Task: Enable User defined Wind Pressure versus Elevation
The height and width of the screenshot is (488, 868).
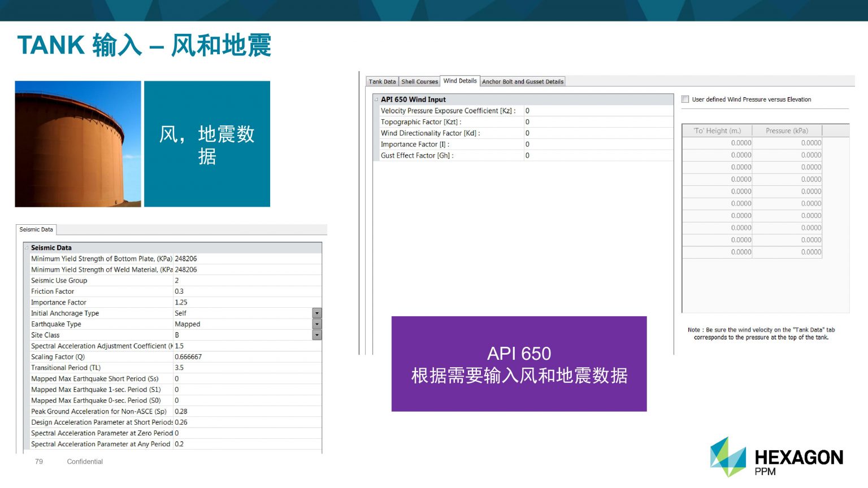Action: pos(685,99)
